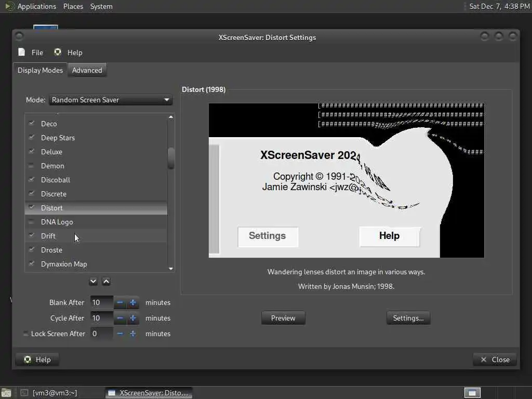The width and height of the screenshot is (532, 399).
Task: Toggle the Discoball checkbox
Action: [32, 179]
